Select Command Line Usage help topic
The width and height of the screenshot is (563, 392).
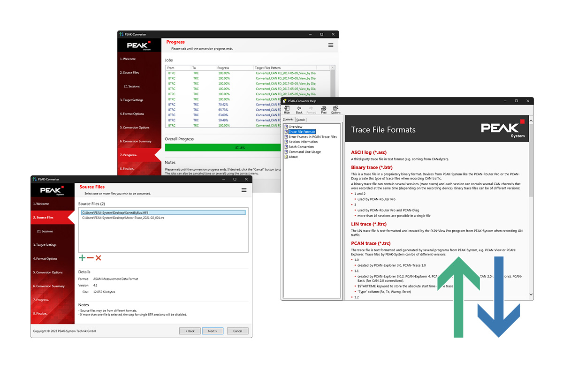tap(304, 152)
